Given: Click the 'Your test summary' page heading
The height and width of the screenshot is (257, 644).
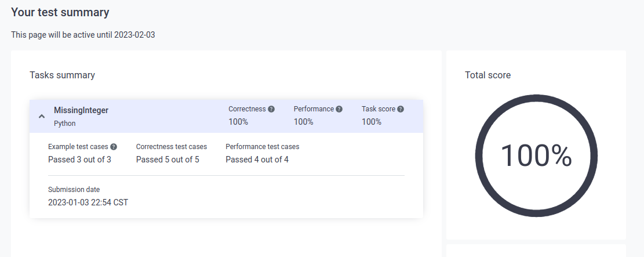Looking at the screenshot, I should click(60, 12).
